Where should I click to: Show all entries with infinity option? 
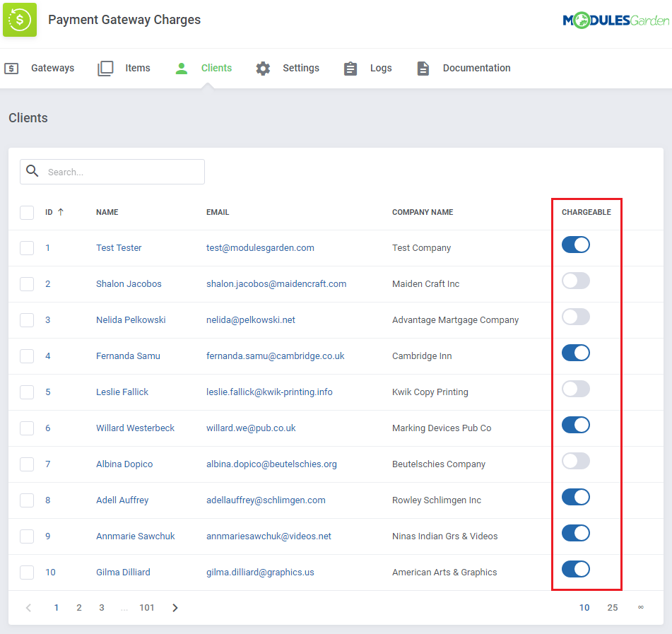pyautogui.click(x=641, y=607)
